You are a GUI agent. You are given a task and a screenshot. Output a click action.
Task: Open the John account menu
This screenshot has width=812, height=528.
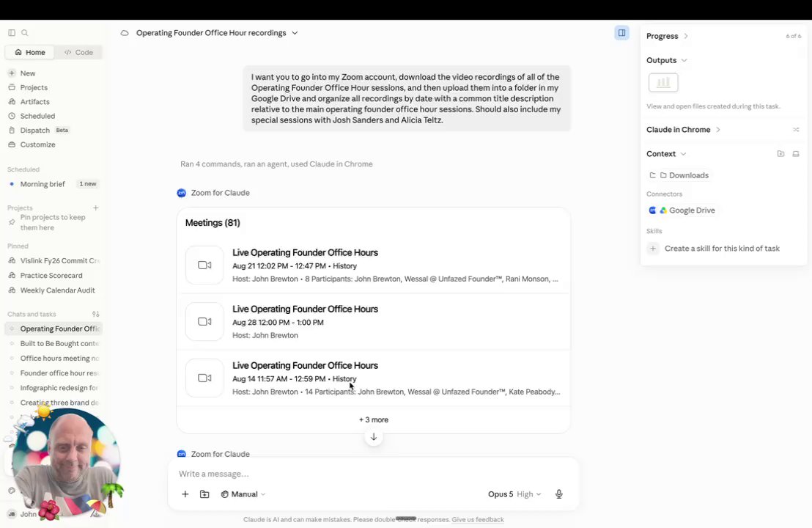(23, 514)
